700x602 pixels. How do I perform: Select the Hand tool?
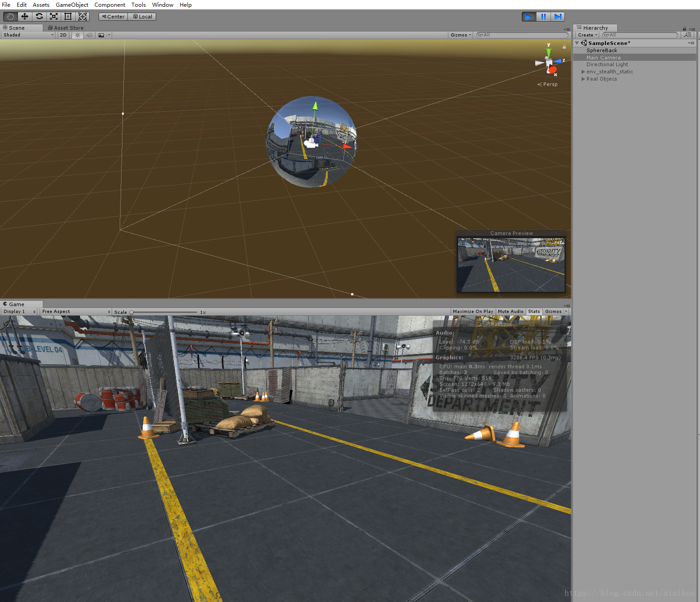tap(10, 17)
